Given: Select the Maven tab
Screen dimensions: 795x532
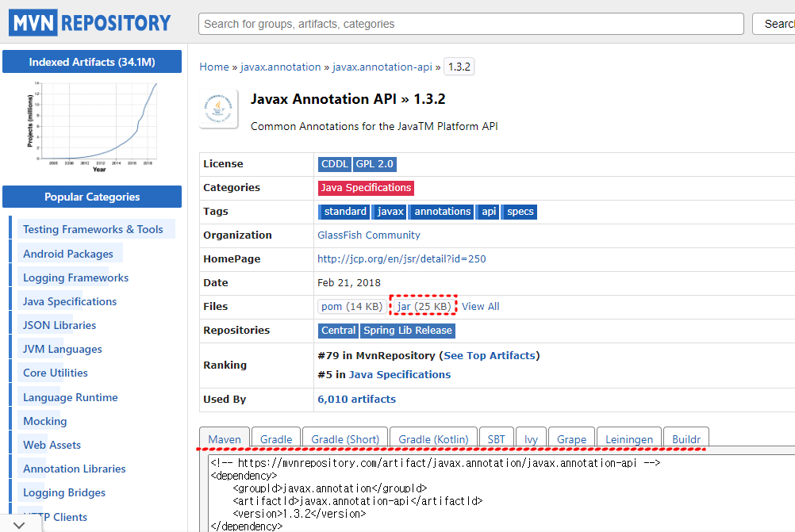Looking at the screenshot, I should point(224,438).
